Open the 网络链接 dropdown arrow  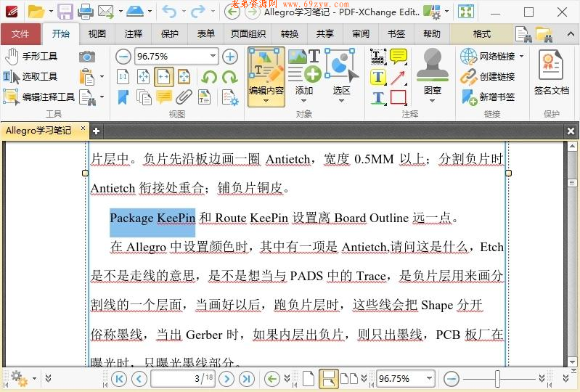pos(521,56)
